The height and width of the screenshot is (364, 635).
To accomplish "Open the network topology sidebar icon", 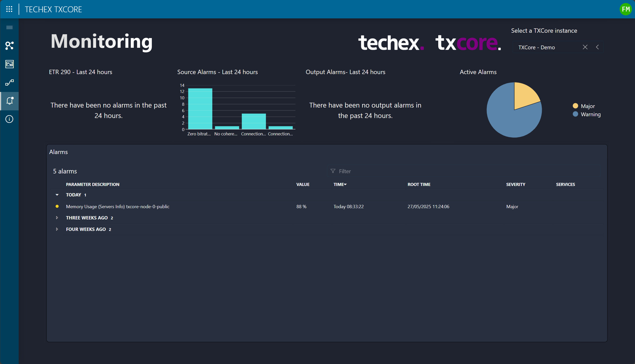I will [x=9, y=45].
